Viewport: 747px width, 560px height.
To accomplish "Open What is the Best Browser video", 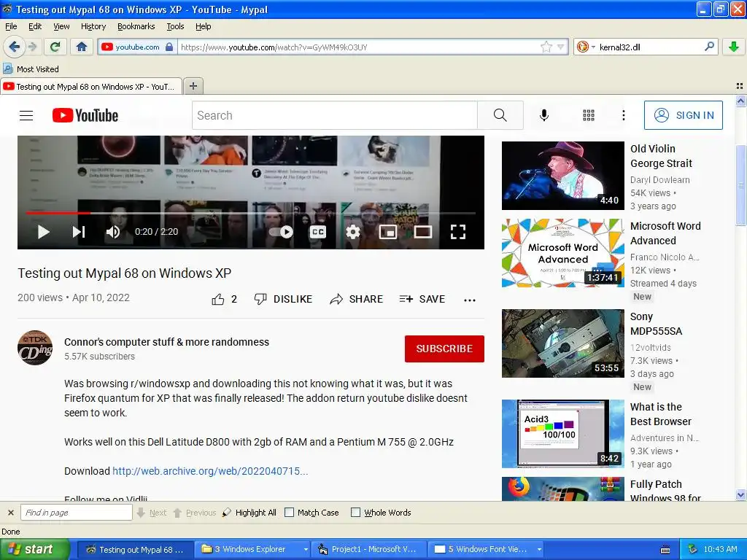I will tap(562, 434).
